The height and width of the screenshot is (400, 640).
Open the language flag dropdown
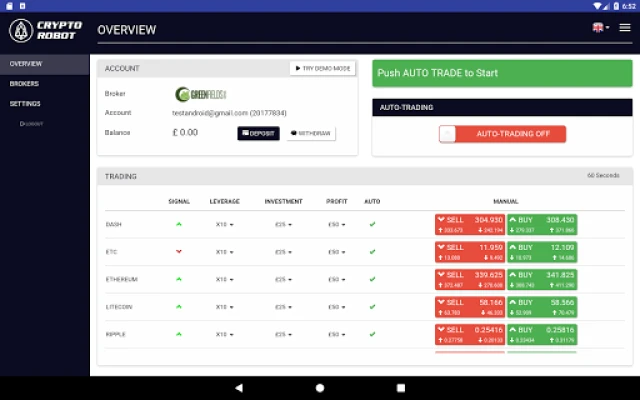[x=600, y=28]
